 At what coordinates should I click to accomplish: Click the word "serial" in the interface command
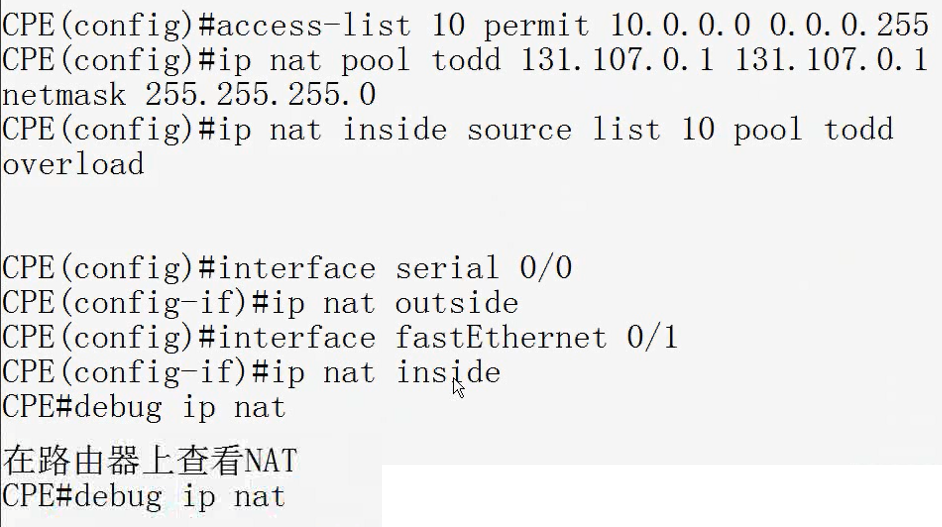click(x=447, y=268)
